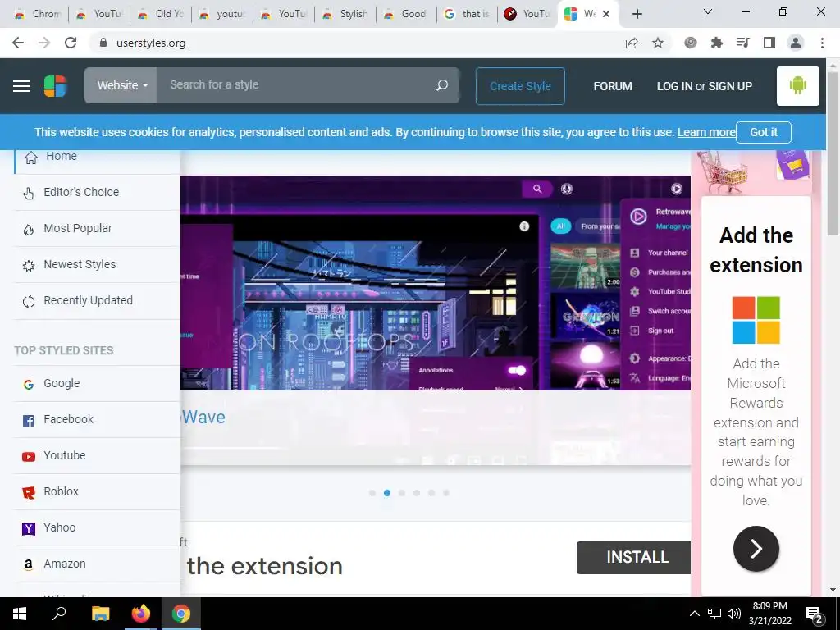
Task: Click the search magnifier icon in style search
Action: click(x=442, y=85)
